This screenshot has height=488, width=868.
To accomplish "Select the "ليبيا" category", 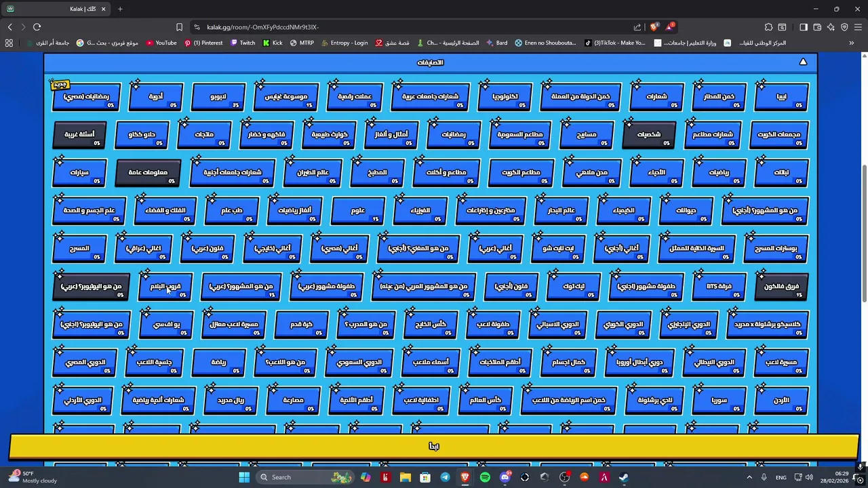I will point(781,96).
